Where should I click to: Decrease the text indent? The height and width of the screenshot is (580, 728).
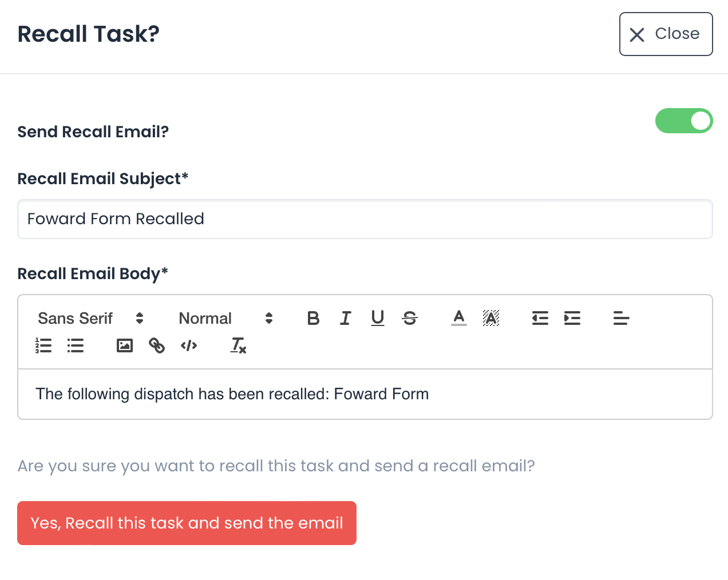(540, 318)
